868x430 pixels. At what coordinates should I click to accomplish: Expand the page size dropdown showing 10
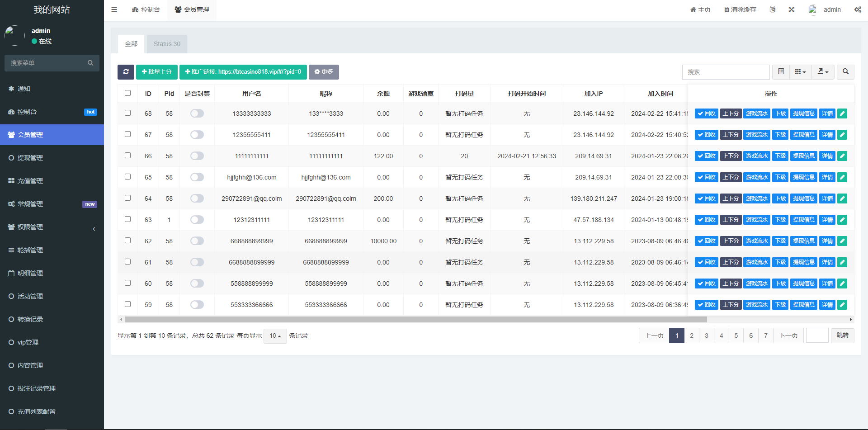(275, 336)
